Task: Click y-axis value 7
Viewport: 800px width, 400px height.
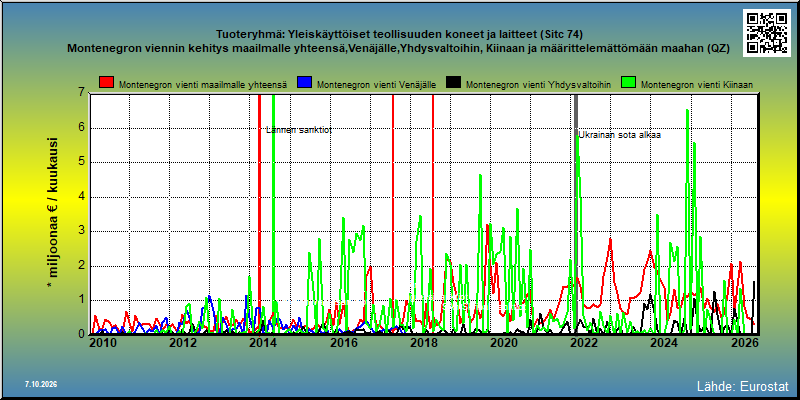Action: 81,93
